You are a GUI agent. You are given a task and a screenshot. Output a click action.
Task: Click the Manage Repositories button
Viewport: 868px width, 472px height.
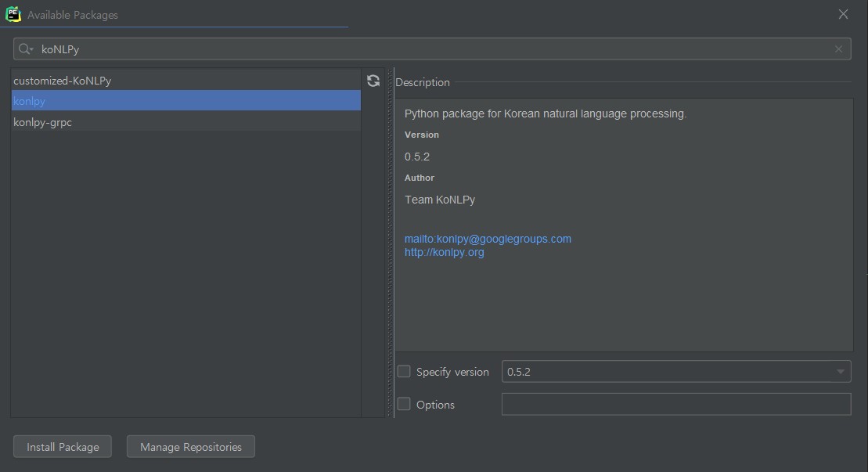190,446
